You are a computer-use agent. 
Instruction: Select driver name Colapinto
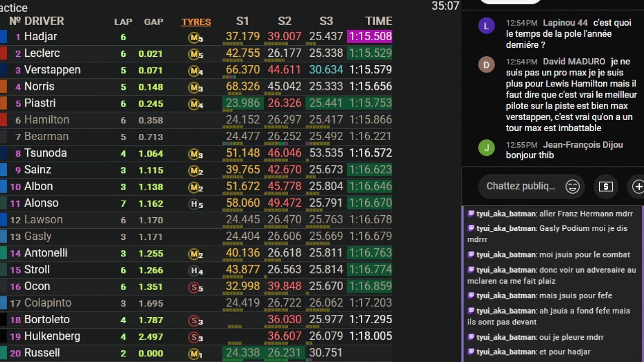pos(48,303)
